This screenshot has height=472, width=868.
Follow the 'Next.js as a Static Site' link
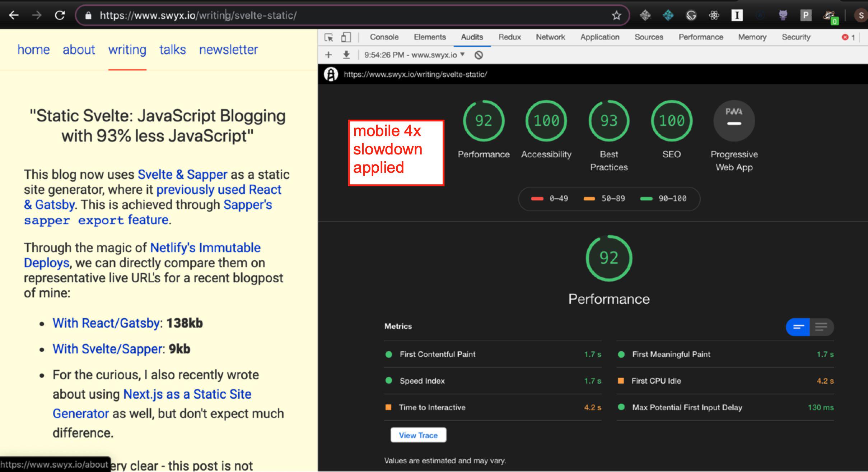pyautogui.click(x=187, y=394)
